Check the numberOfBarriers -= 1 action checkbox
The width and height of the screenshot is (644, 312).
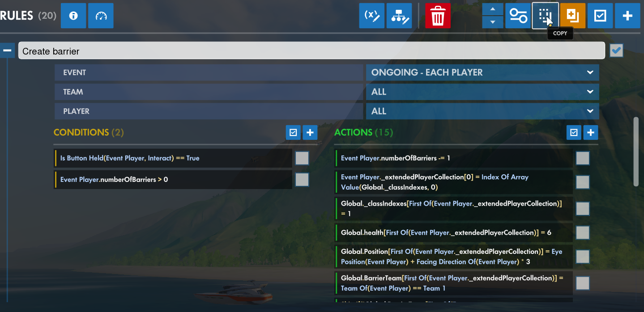coord(583,158)
